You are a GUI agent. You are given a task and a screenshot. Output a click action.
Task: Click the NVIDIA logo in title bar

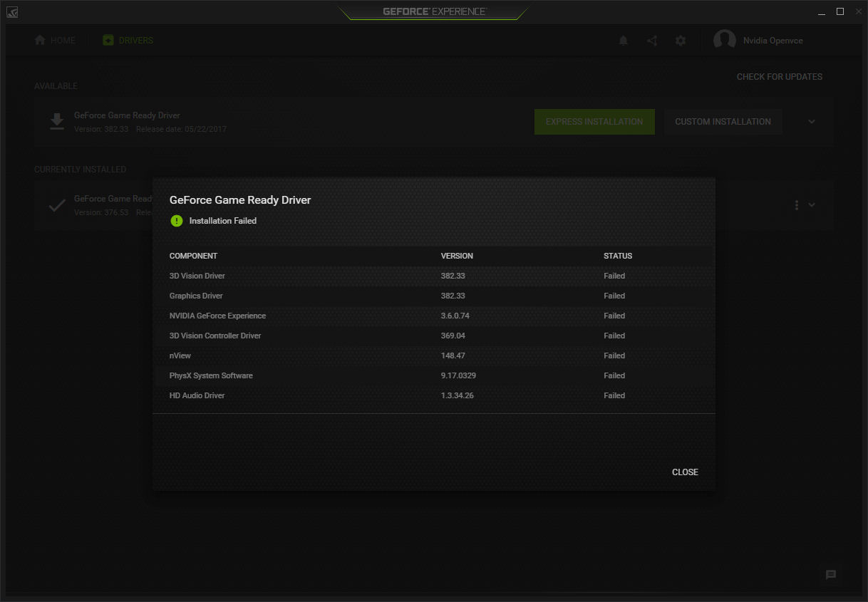coord(13,12)
